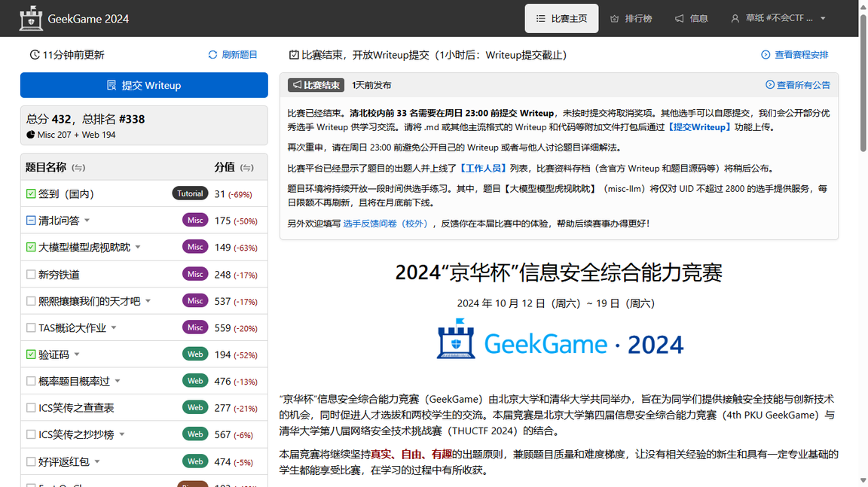Image resolution: width=868 pixels, height=487 pixels.
Task: Open the ICS笑传之查查表 challenge
Action: 76,408
